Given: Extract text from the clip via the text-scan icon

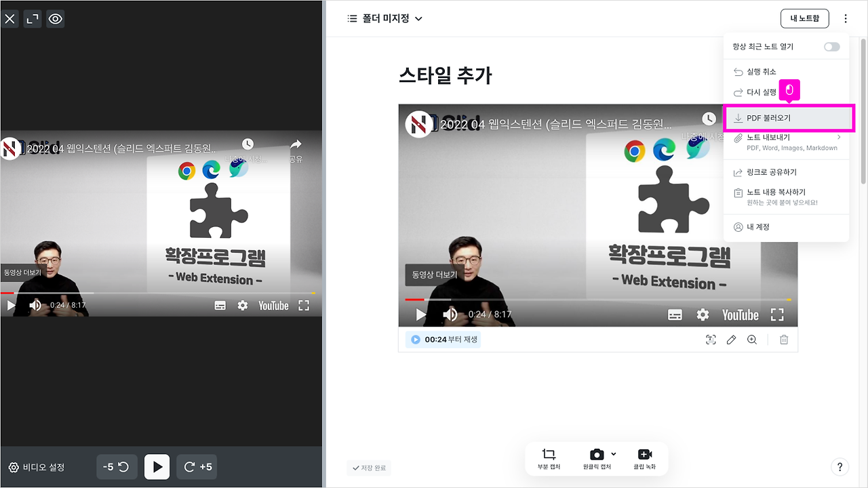Looking at the screenshot, I should point(711,340).
